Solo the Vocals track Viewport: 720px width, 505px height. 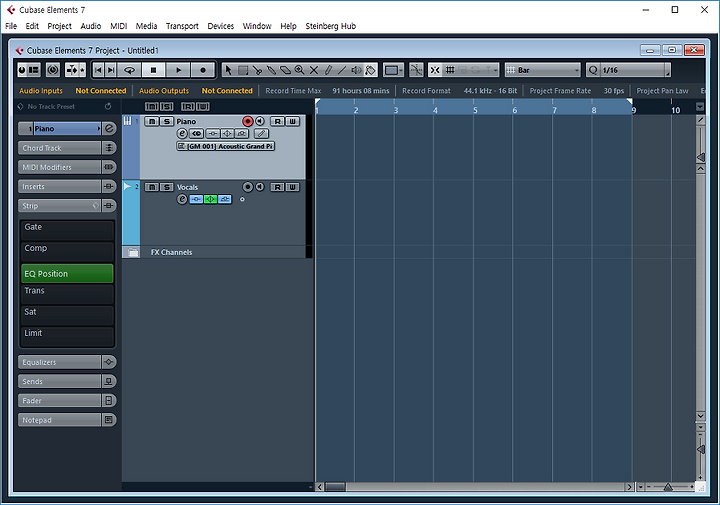[x=167, y=187]
